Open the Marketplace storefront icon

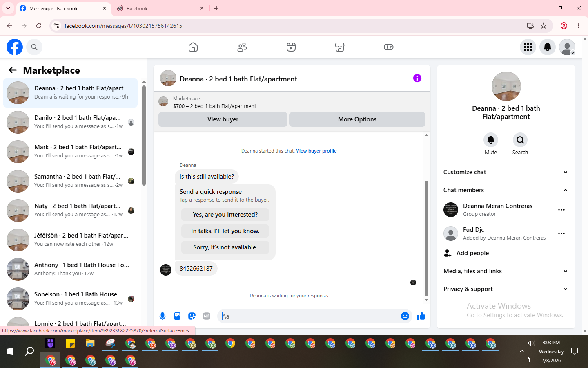coord(340,47)
